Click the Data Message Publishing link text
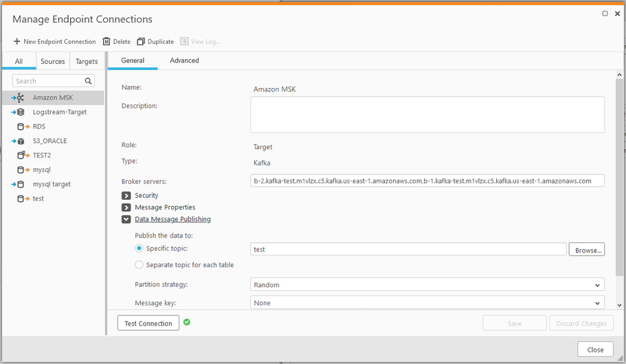This screenshot has width=626, height=364. 172,219
